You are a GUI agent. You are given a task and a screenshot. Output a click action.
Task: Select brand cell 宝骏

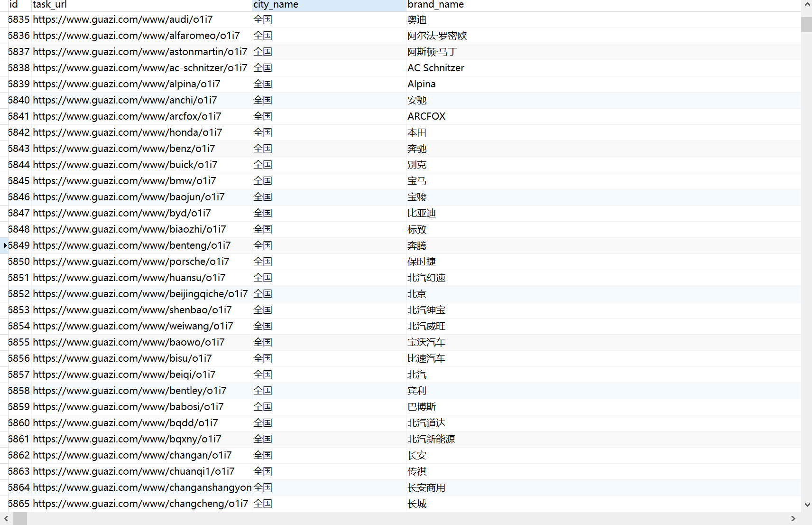coord(603,197)
